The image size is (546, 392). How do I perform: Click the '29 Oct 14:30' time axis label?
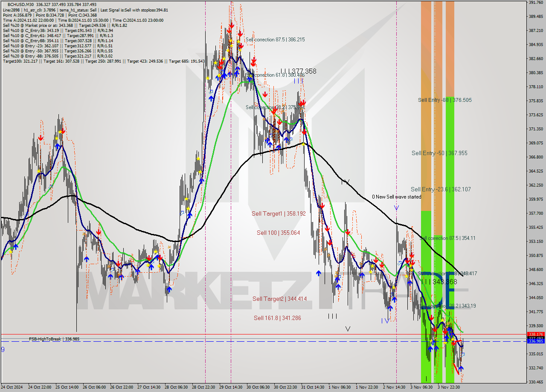[x=231, y=387]
